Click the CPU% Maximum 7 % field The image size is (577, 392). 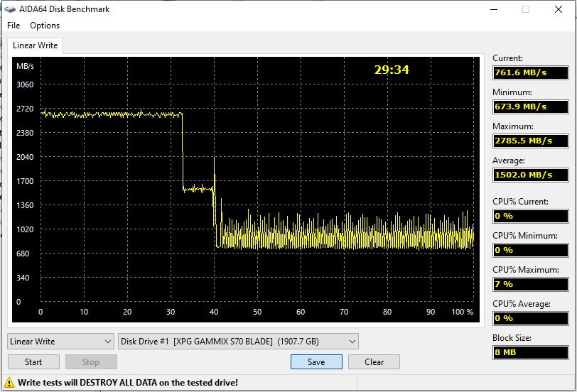pyautogui.click(x=531, y=284)
